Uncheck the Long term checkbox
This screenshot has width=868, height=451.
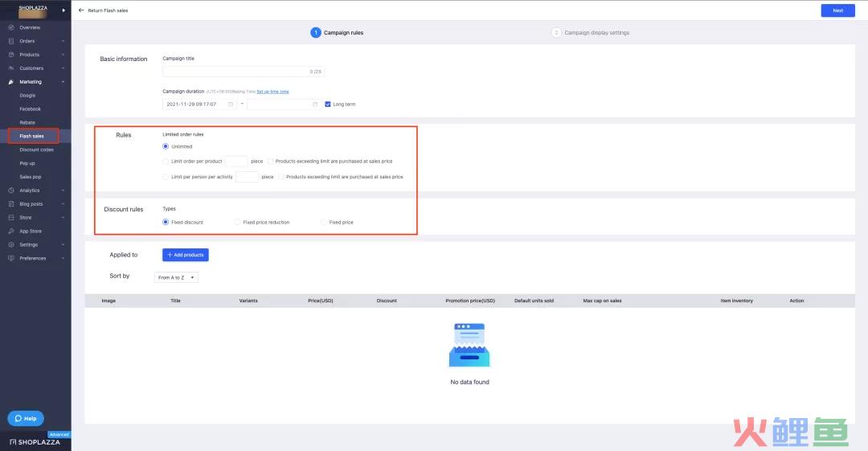tap(328, 105)
